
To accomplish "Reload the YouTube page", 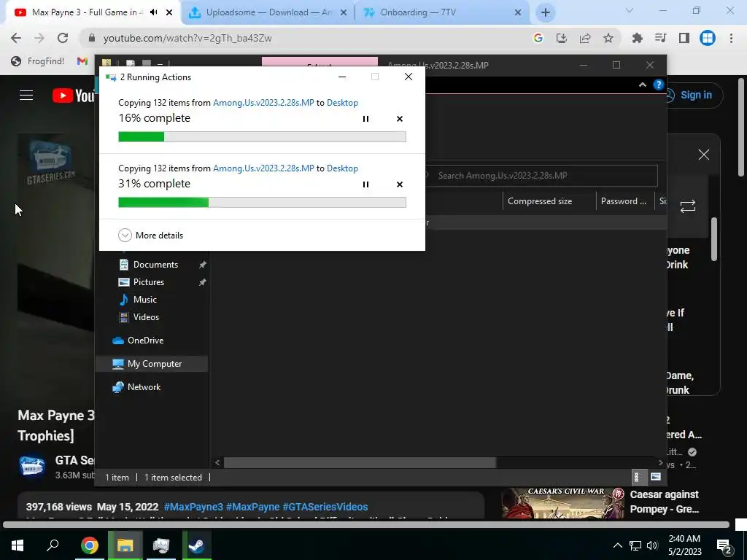I will [x=63, y=38].
